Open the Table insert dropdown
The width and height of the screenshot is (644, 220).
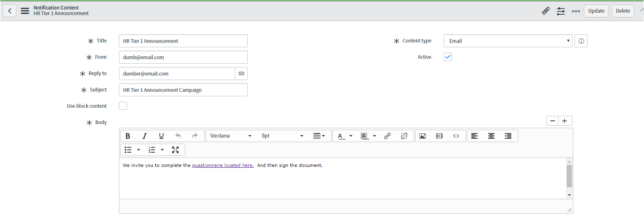pos(319,136)
